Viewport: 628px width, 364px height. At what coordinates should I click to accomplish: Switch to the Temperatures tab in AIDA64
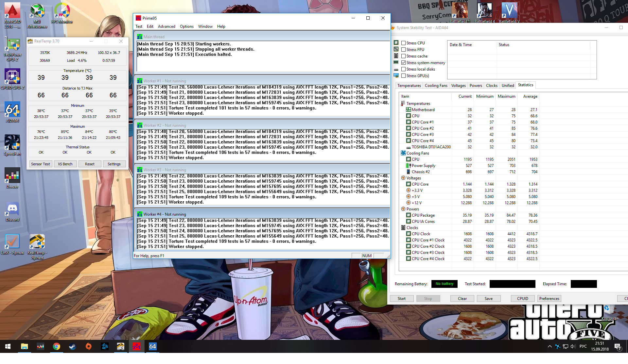point(409,86)
